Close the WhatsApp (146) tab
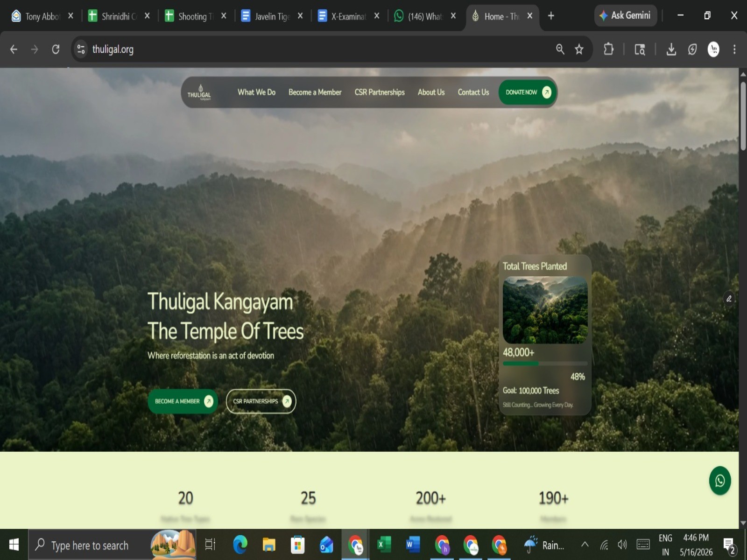Image resolution: width=747 pixels, height=560 pixels. click(x=453, y=16)
